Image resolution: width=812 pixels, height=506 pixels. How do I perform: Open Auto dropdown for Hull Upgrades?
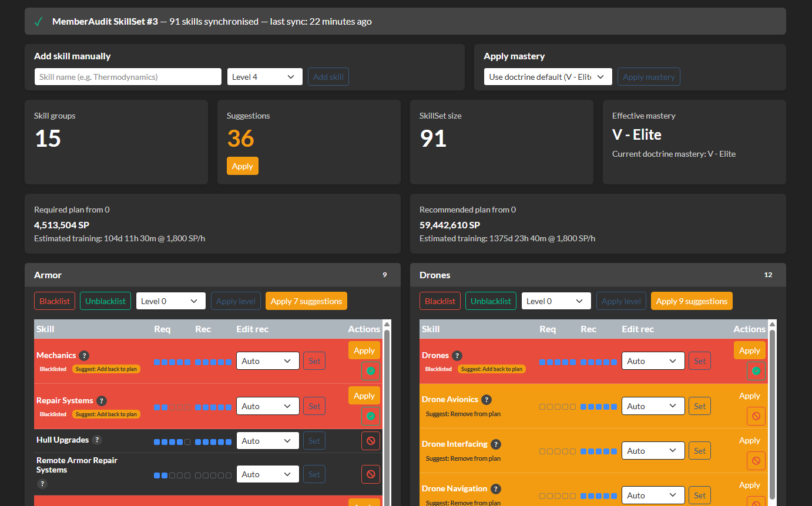click(267, 441)
